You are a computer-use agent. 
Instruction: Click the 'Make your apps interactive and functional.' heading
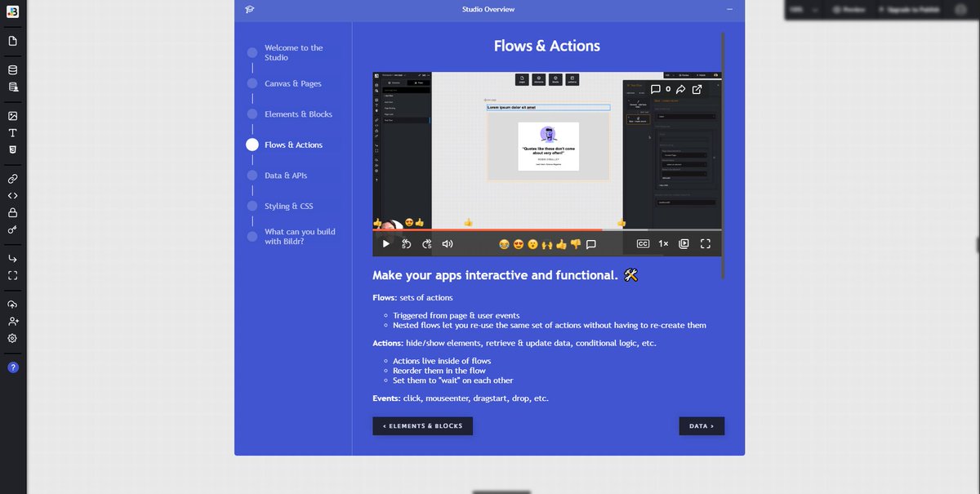[505, 275]
